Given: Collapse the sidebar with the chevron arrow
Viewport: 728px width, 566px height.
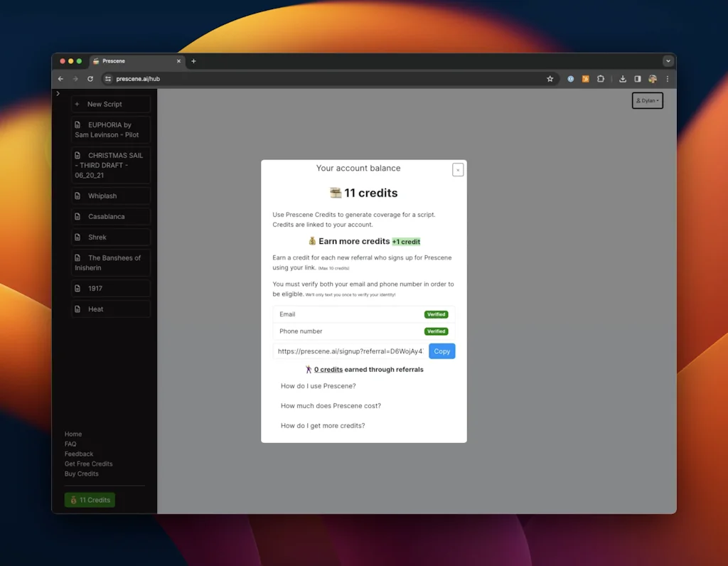Looking at the screenshot, I should click(x=58, y=92).
